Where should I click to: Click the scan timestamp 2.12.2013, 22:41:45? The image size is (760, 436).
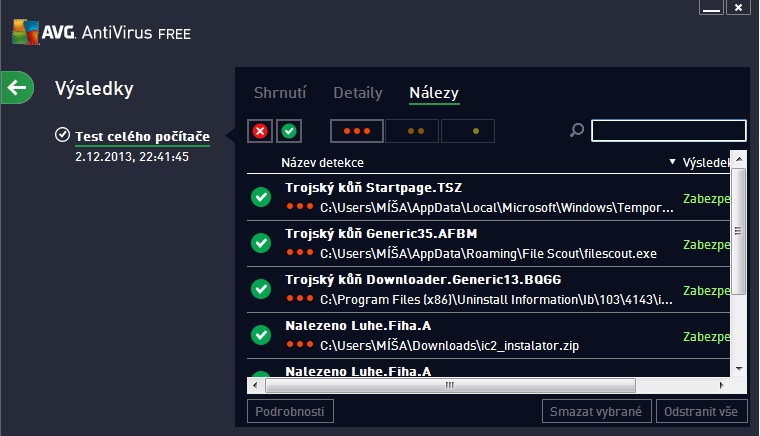tap(132, 157)
